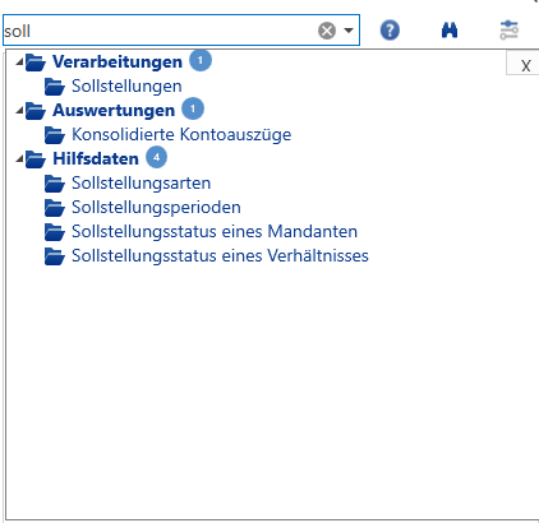Open Sollstellungsstatus eines Verhältnisses
The height and width of the screenshot is (523, 539).
220,256
